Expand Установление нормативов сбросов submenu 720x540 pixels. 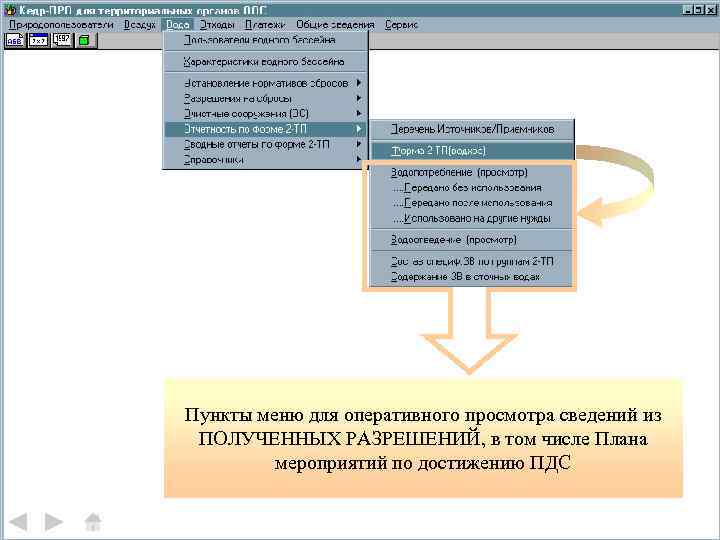(266, 83)
